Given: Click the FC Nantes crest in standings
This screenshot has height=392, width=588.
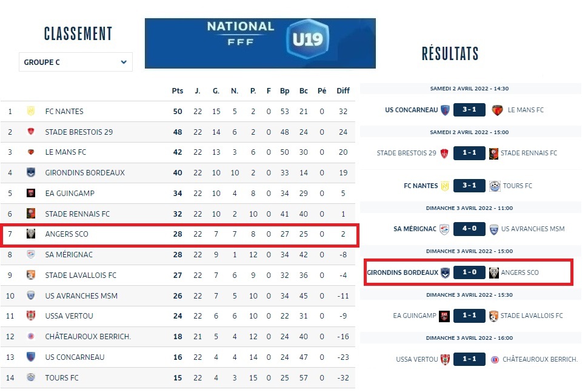Looking at the screenshot, I should pos(30,111).
